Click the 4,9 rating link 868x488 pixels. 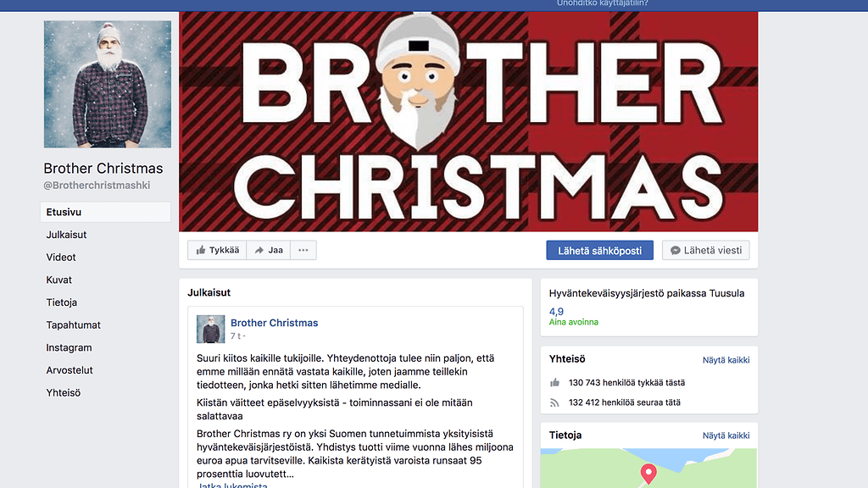[x=556, y=312]
